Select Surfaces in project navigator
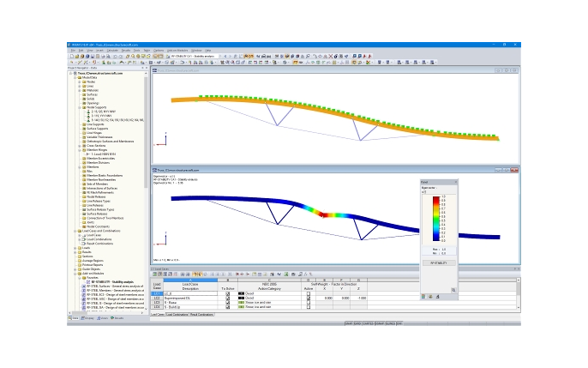The image size is (588, 368). click(91, 94)
